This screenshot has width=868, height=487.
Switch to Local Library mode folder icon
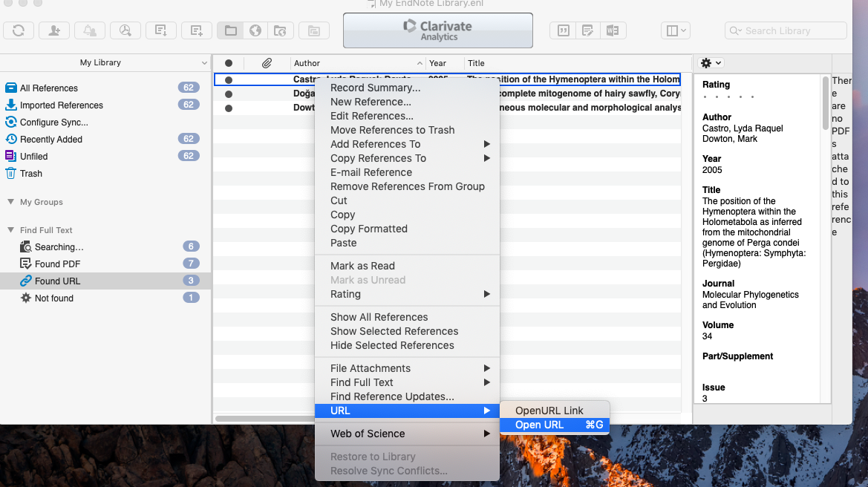pyautogui.click(x=230, y=30)
